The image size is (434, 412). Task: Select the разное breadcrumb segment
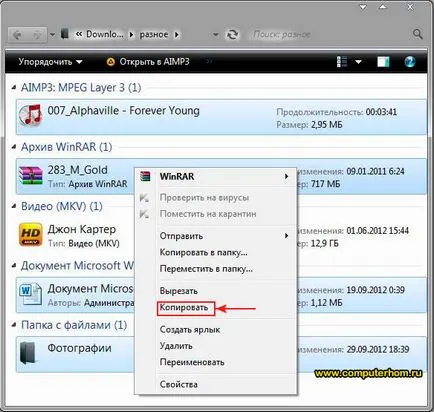pos(154,34)
